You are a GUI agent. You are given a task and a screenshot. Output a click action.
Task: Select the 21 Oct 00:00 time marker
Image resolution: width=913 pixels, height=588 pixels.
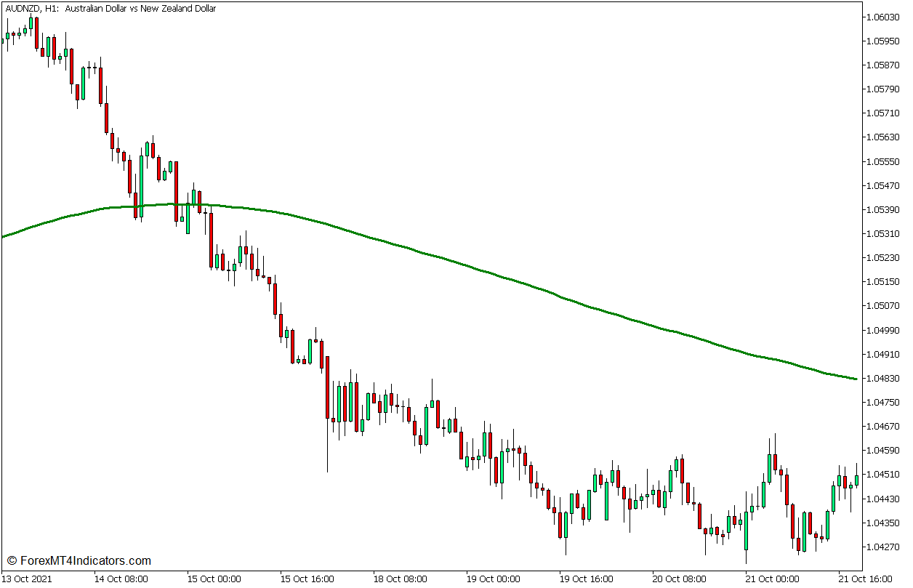point(772,579)
